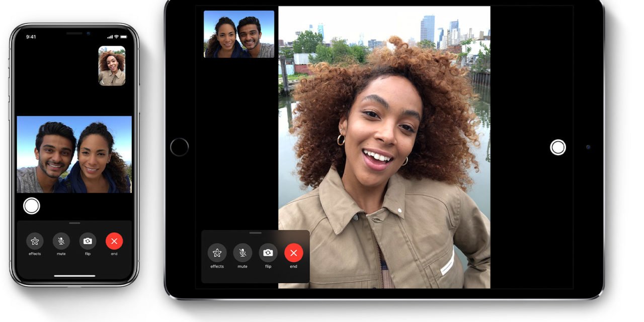Expand the iPad call controls panel handle
Screen dimensions: 644x322
(x=256, y=233)
